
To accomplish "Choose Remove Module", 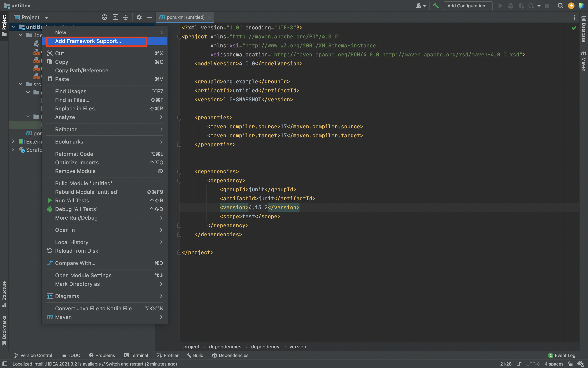I will (105, 171).
